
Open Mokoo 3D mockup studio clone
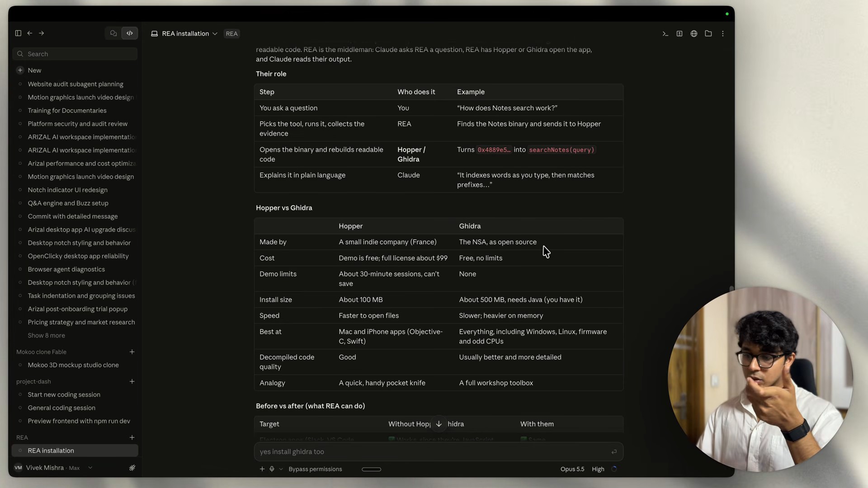pyautogui.click(x=73, y=365)
